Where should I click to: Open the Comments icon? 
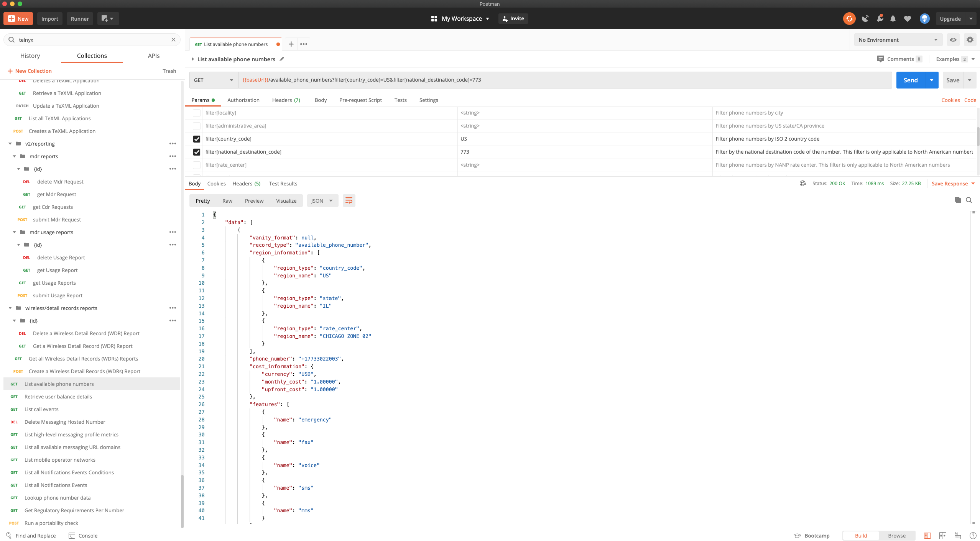point(881,59)
